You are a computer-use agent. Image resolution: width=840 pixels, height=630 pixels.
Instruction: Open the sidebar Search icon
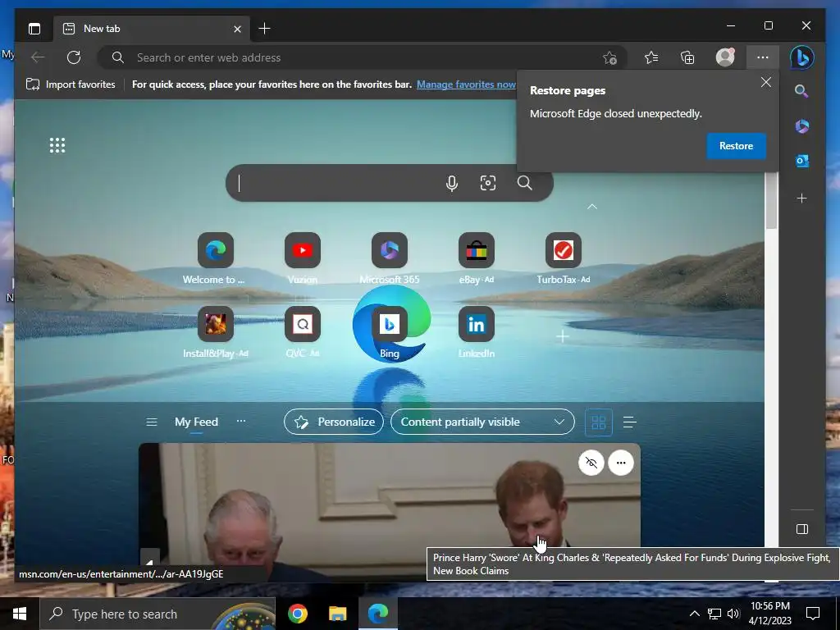point(801,91)
